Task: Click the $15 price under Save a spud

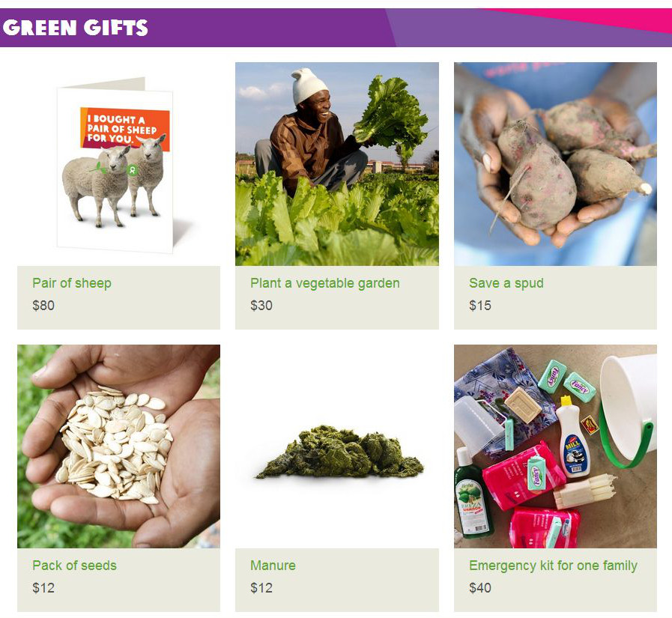Action: 480,305
